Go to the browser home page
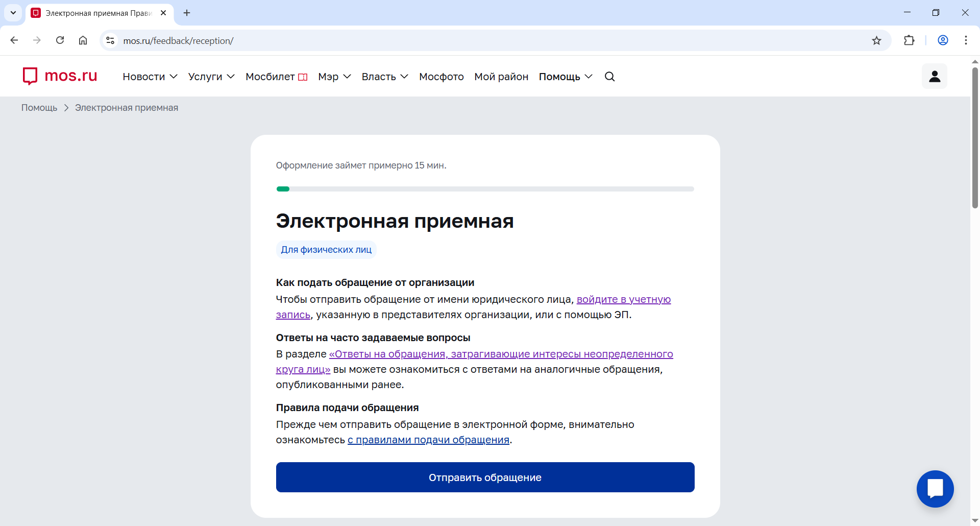The width and height of the screenshot is (980, 526). click(83, 40)
